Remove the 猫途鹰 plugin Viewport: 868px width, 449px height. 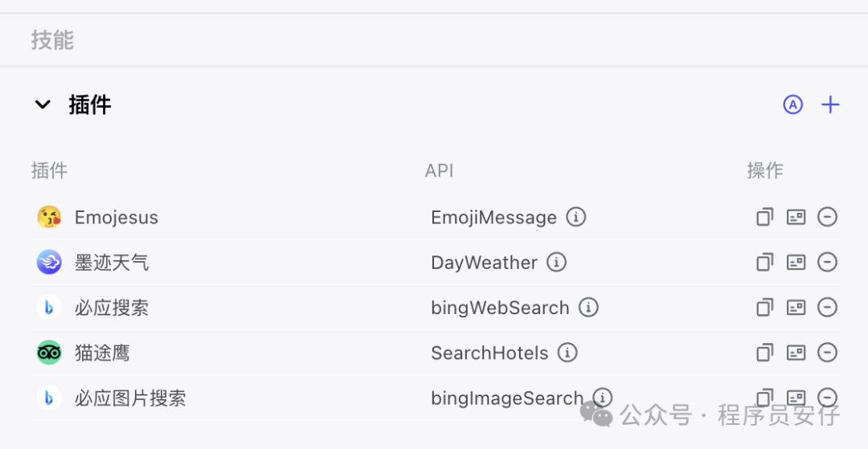827,352
